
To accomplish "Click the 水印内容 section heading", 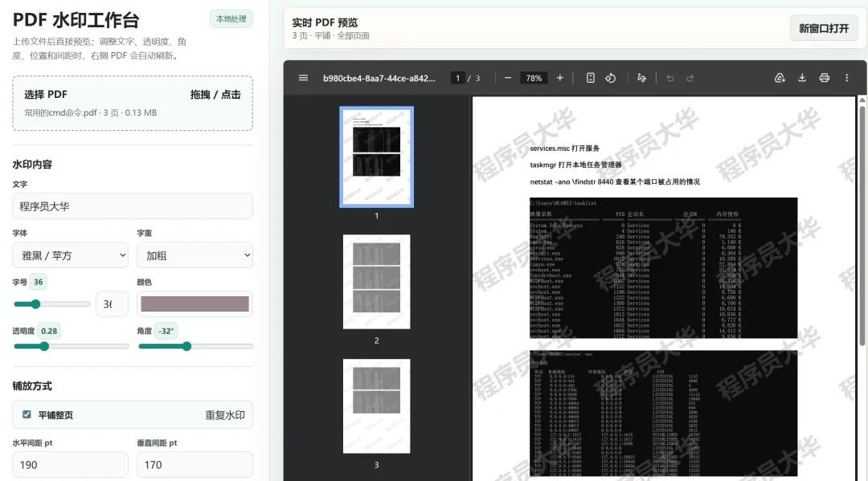I will point(32,164).
